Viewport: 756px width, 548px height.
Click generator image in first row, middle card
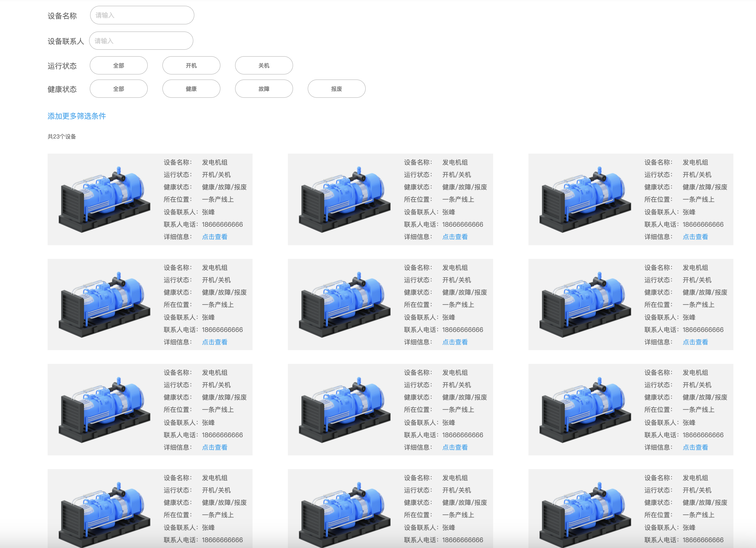point(345,200)
